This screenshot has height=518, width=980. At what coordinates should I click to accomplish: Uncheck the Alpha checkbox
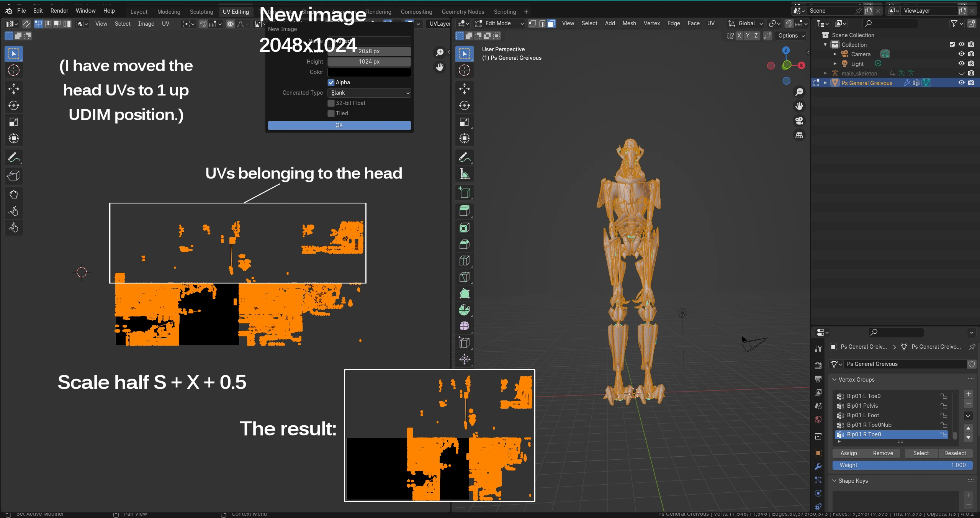coord(331,82)
